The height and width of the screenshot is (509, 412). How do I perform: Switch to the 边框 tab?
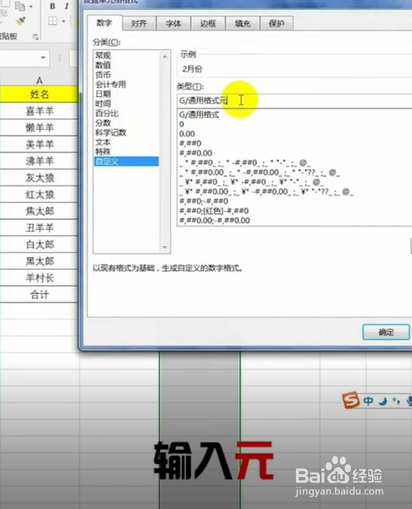point(208,23)
